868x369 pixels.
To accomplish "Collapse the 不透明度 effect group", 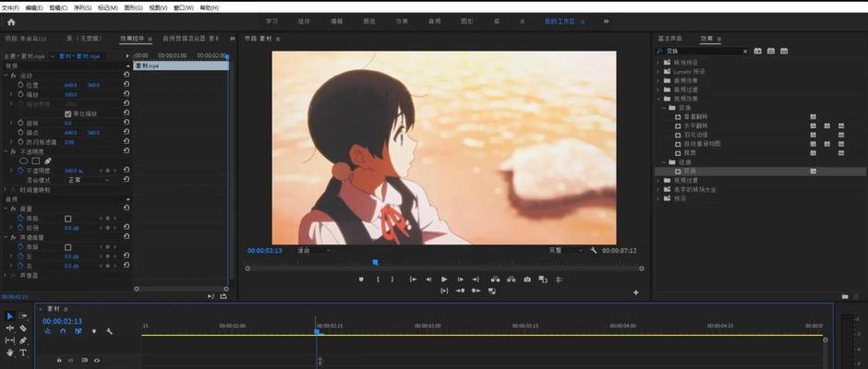I will point(6,151).
